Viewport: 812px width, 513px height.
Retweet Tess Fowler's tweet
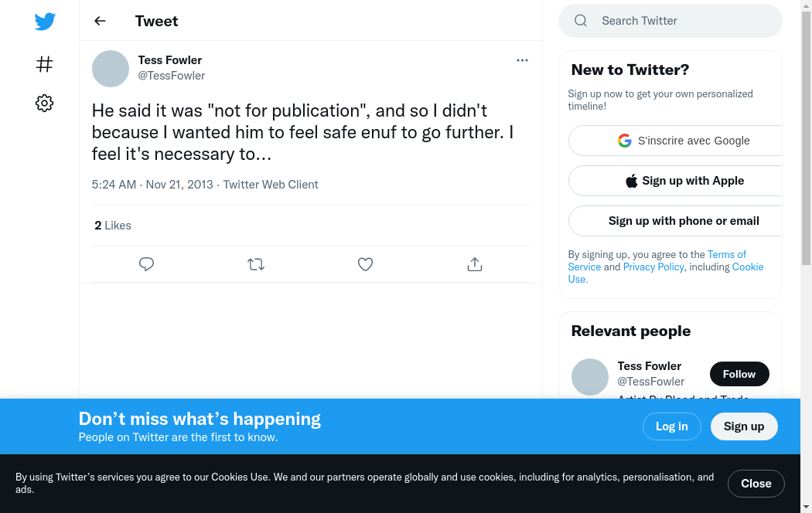tap(256, 264)
